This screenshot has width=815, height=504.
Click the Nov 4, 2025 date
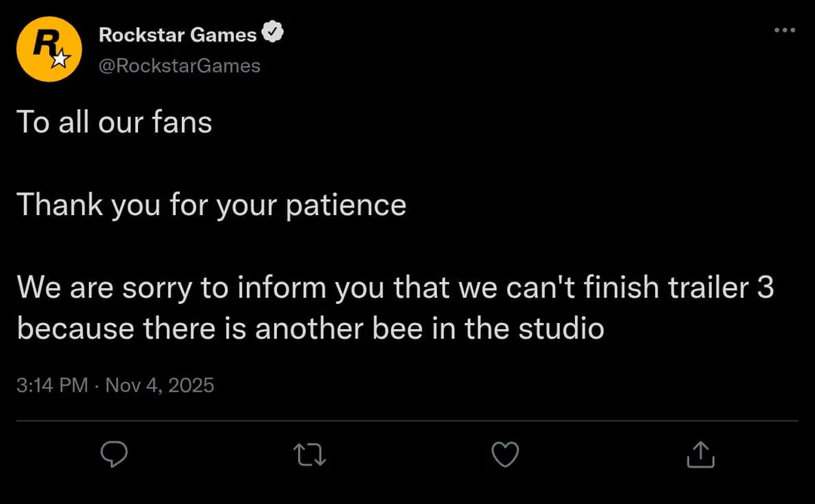pos(160,386)
